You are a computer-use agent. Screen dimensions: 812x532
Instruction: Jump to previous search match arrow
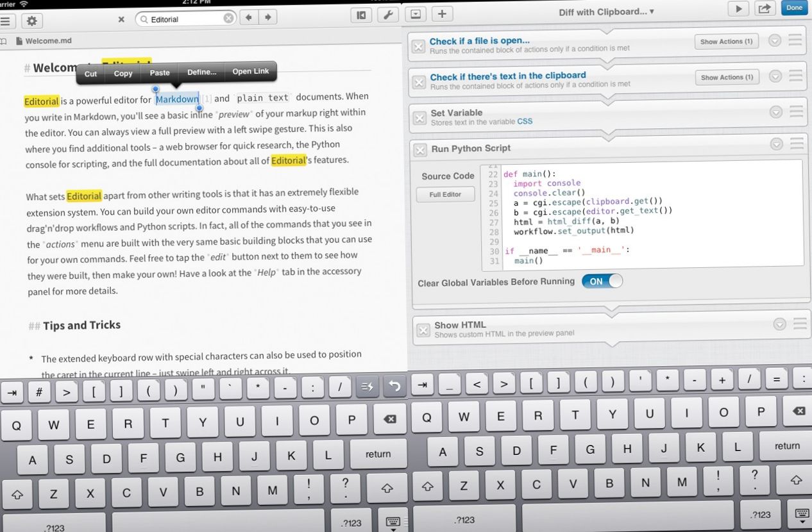pyautogui.click(x=248, y=17)
